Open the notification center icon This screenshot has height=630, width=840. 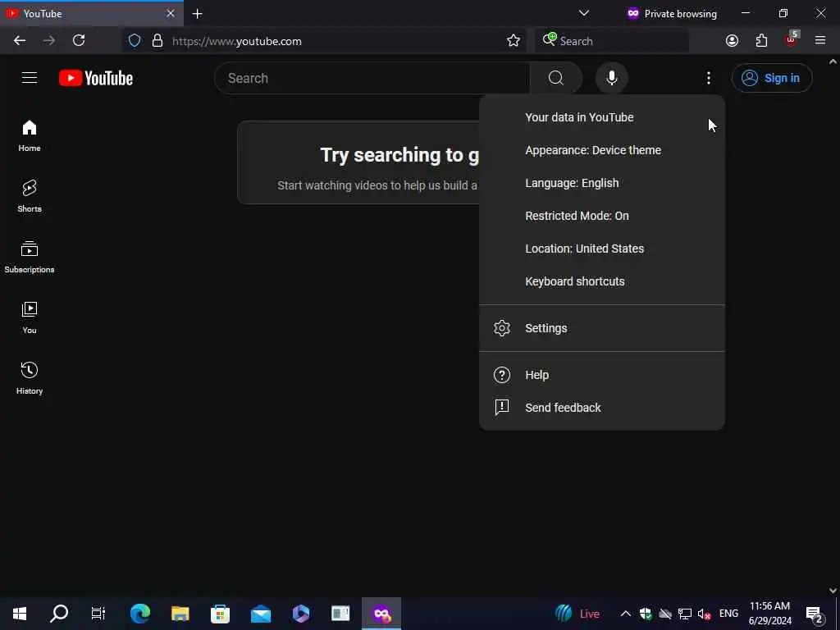815,614
